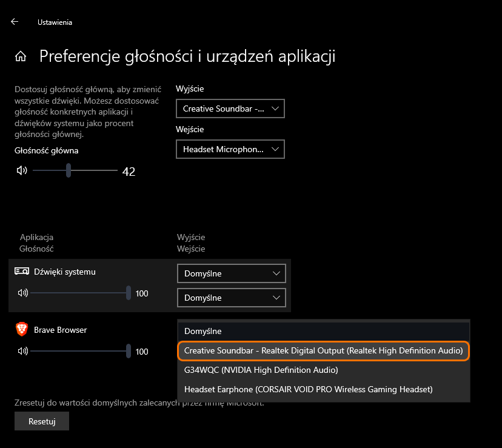Open the main Wejście input dropdown
This screenshot has width=502, height=448.
[x=230, y=149]
